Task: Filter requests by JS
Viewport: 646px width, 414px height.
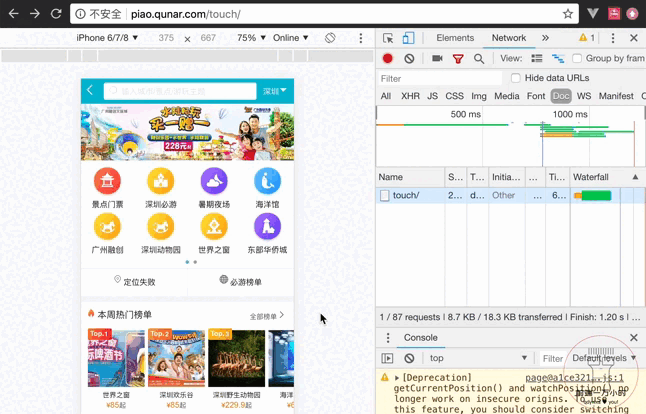Action: click(432, 96)
